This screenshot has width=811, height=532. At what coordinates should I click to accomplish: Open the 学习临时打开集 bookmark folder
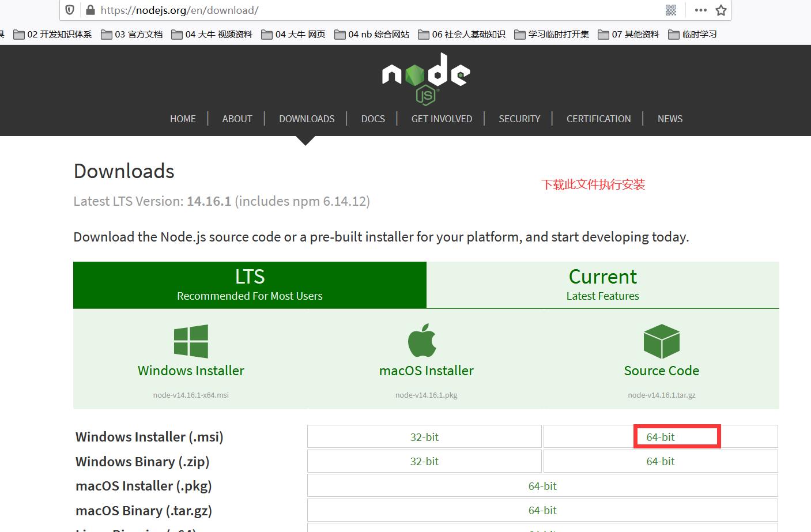click(552, 35)
